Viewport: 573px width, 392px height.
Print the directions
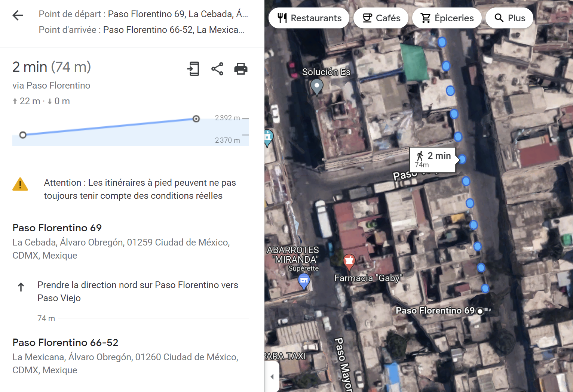click(x=240, y=69)
